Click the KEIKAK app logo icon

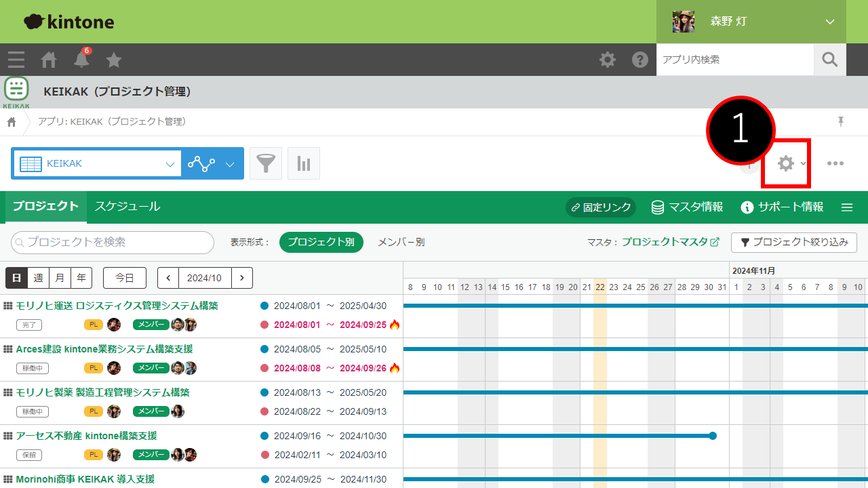coord(16,93)
